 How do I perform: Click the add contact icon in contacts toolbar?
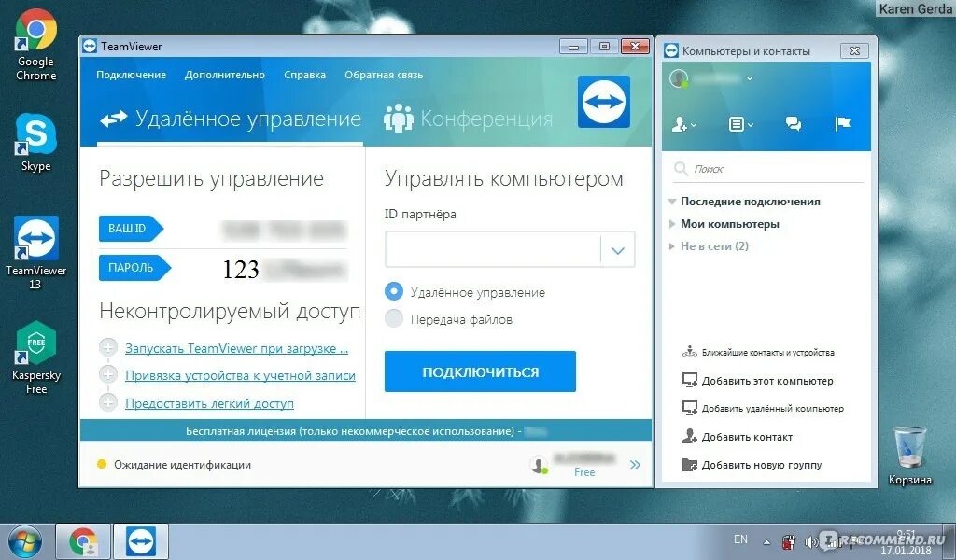pyautogui.click(x=684, y=124)
